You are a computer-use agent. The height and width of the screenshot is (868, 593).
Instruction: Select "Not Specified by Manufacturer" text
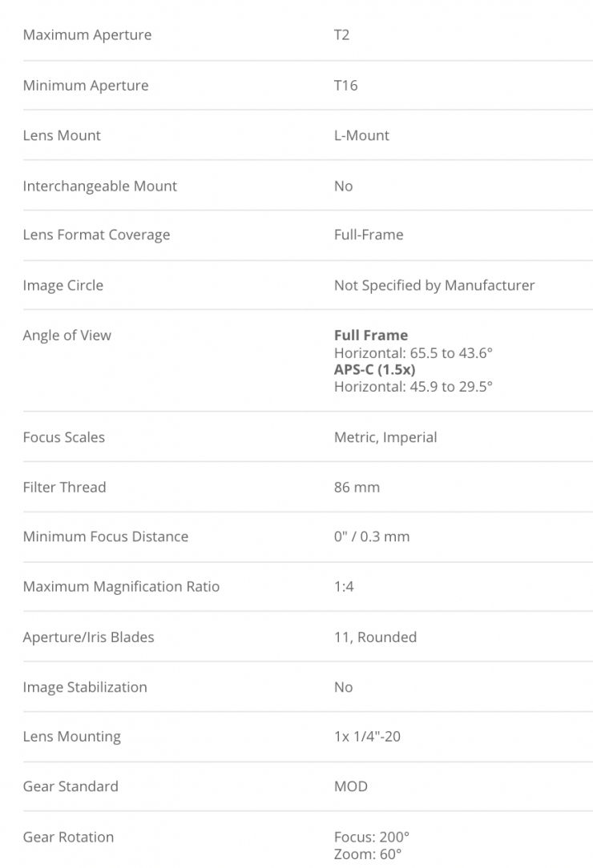(434, 285)
